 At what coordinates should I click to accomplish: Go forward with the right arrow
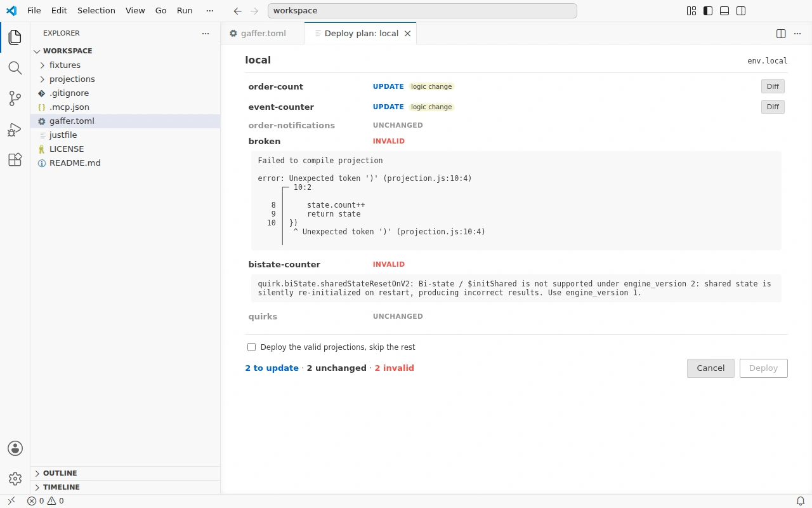pyautogui.click(x=254, y=11)
